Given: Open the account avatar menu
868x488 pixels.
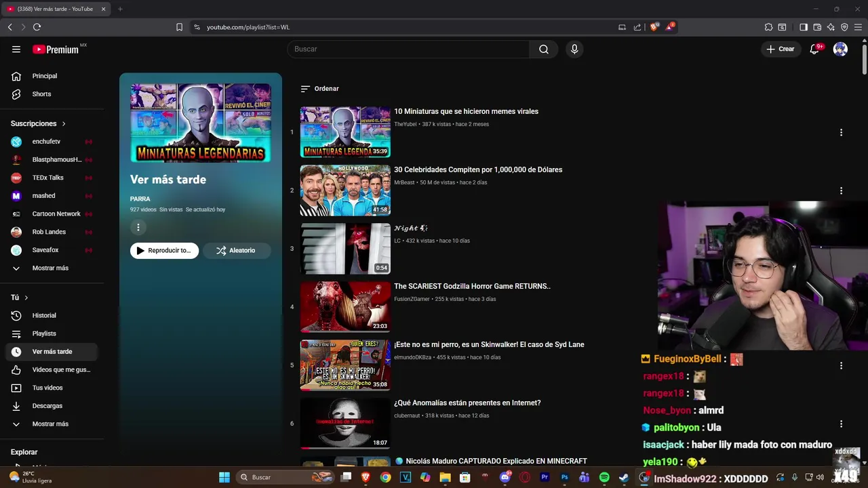Looking at the screenshot, I should [840, 49].
